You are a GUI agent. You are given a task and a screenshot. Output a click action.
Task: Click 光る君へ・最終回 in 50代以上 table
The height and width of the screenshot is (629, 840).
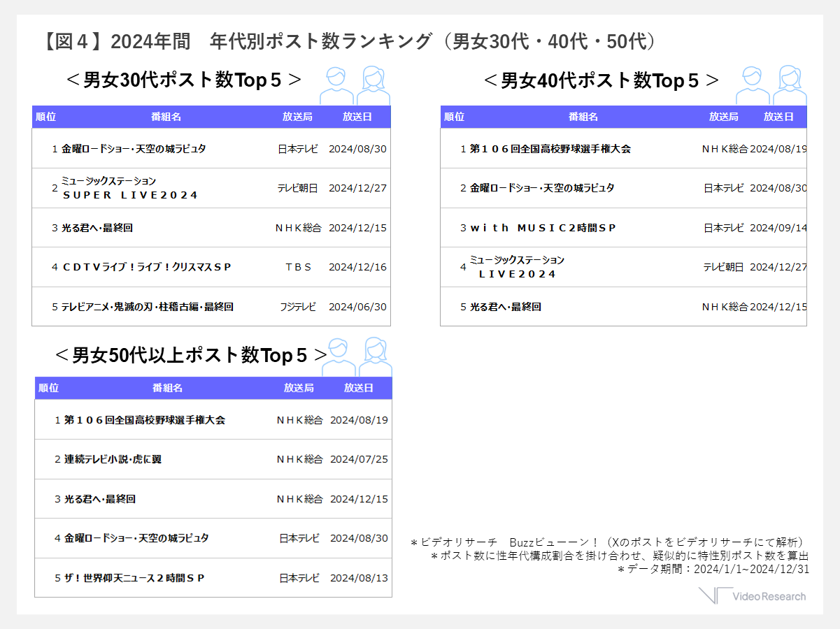point(100,499)
